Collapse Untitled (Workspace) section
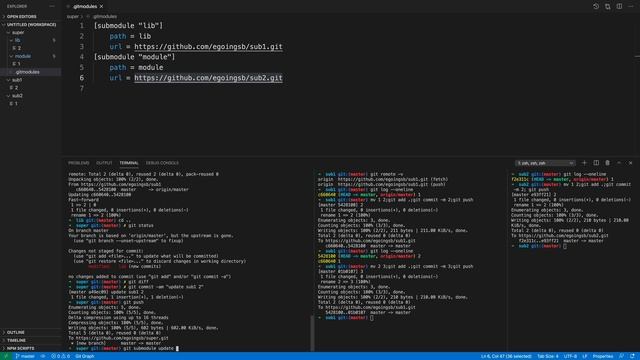Viewport: 640px width, 360px height. [x=31, y=24]
